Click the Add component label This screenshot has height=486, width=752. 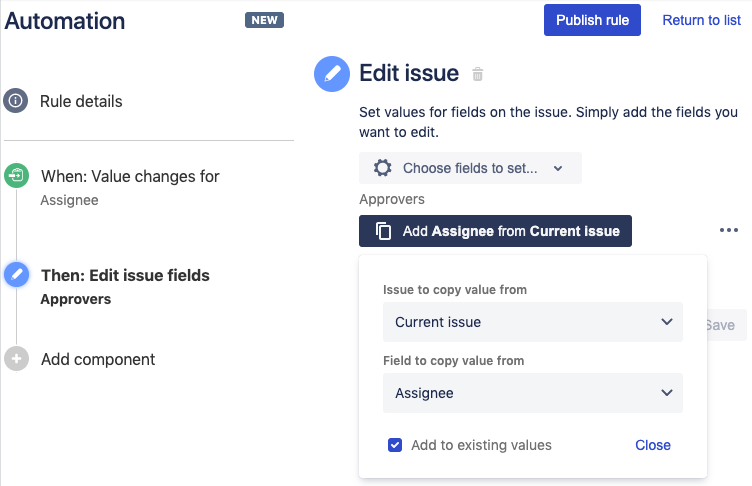click(x=98, y=359)
